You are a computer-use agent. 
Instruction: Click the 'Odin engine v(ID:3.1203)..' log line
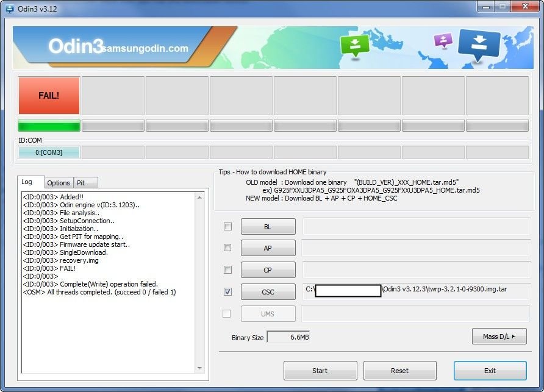81,205
